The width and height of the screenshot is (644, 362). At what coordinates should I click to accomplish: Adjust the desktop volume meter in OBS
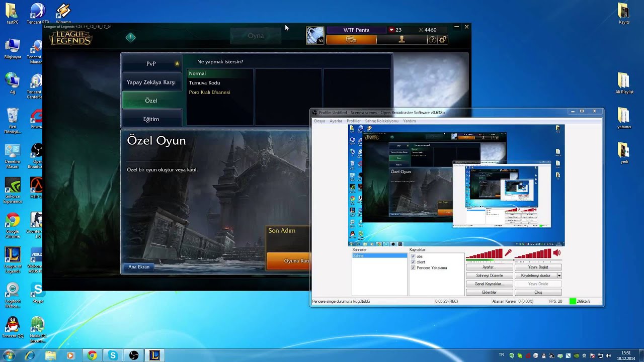tap(533, 254)
